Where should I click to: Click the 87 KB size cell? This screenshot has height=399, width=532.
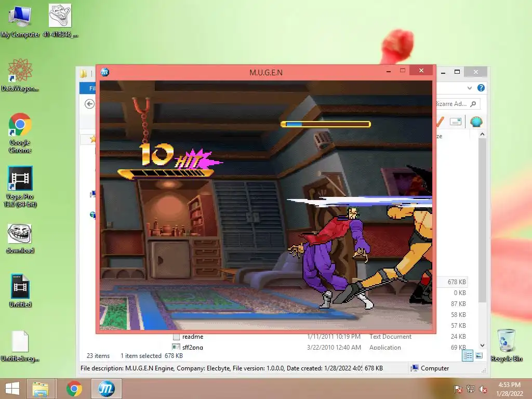click(x=458, y=303)
